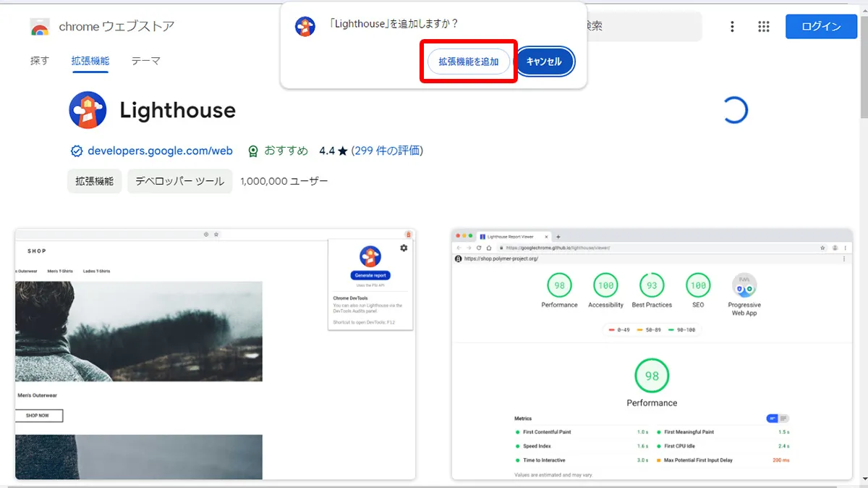Click the デベロッパー ツール category chip
The image size is (868, 488).
[x=179, y=181]
